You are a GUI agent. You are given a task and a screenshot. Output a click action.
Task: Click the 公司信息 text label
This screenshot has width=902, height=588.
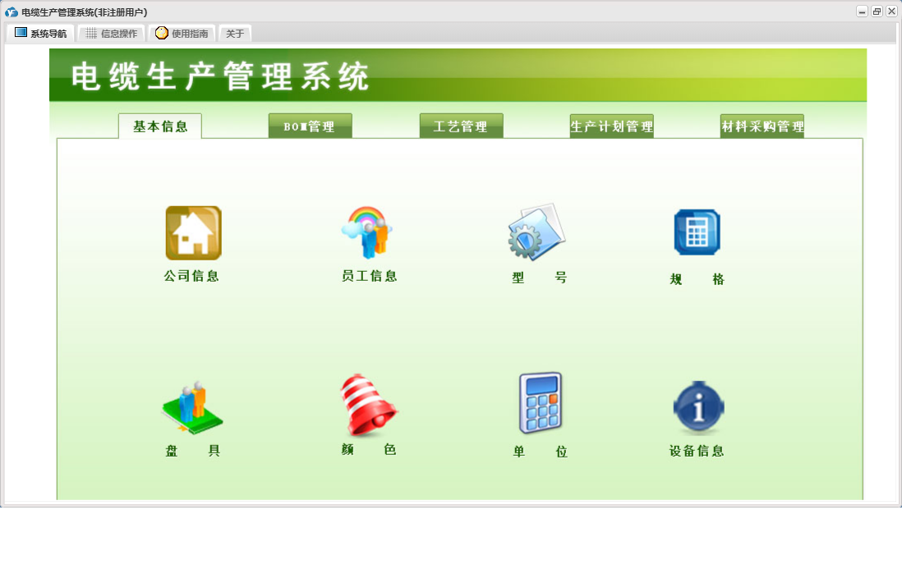tap(191, 276)
